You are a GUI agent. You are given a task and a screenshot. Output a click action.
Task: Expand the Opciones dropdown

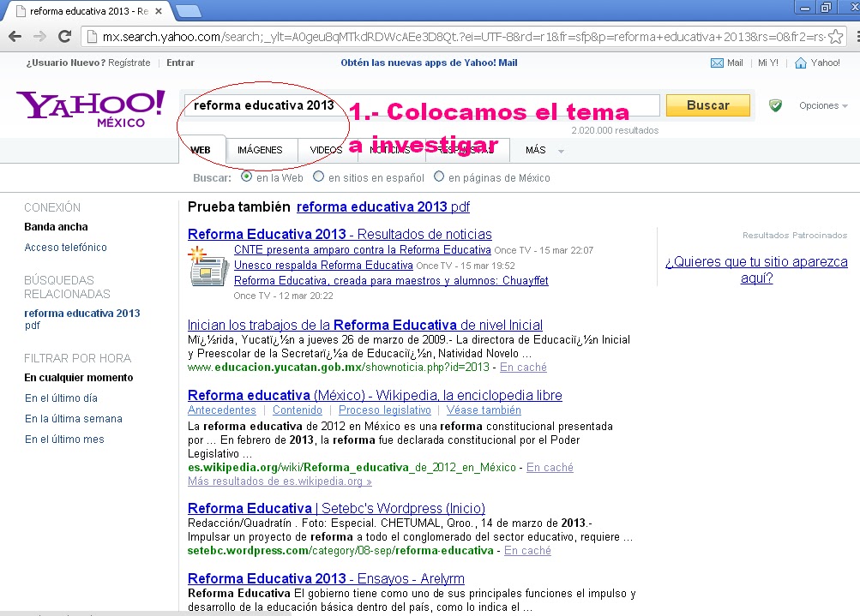(x=823, y=105)
